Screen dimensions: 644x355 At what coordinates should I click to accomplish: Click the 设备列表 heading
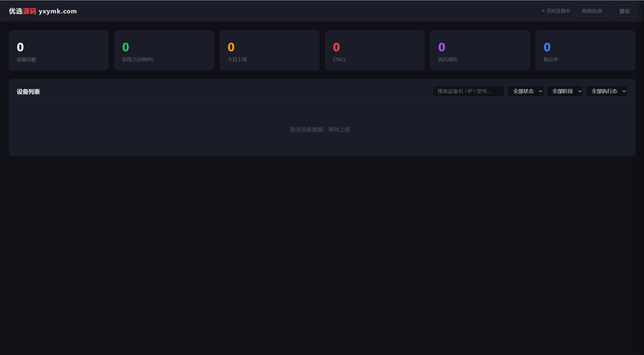pyautogui.click(x=28, y=92)
